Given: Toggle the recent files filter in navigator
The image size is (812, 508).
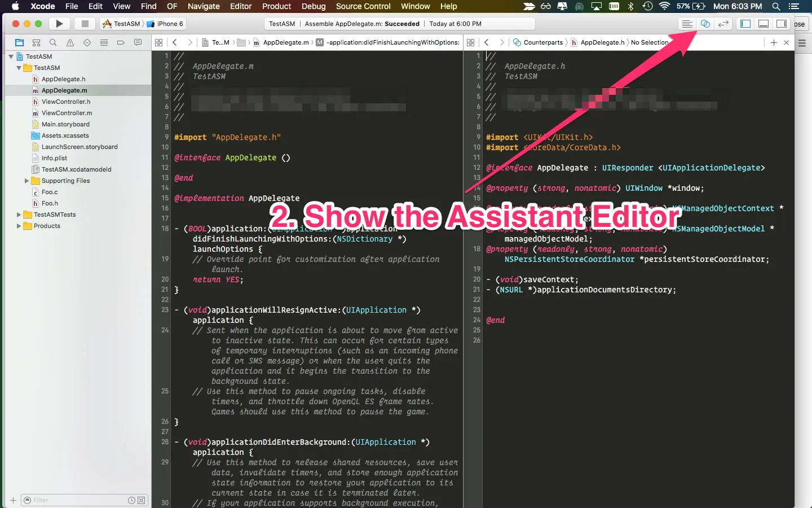Looking at the screenshot, I should (131, 500).
